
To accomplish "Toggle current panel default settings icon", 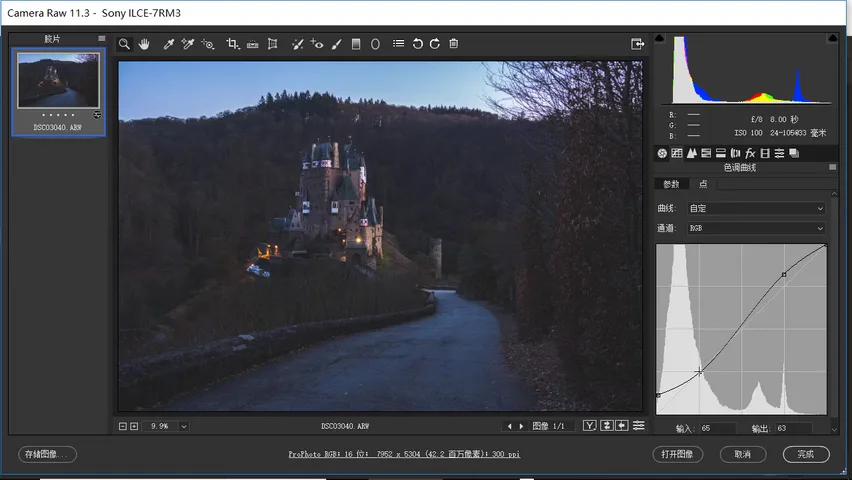I will point(638,426).
